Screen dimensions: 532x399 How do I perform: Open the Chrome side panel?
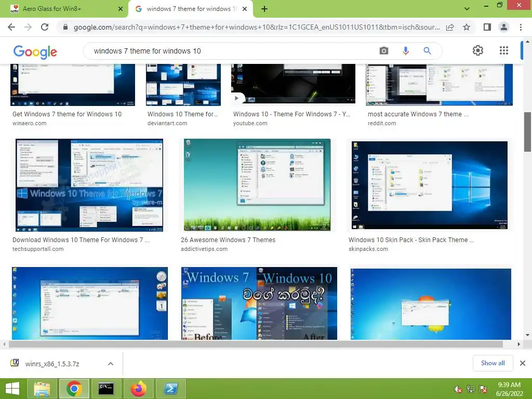pyautogui.click(x=487, y=27)
